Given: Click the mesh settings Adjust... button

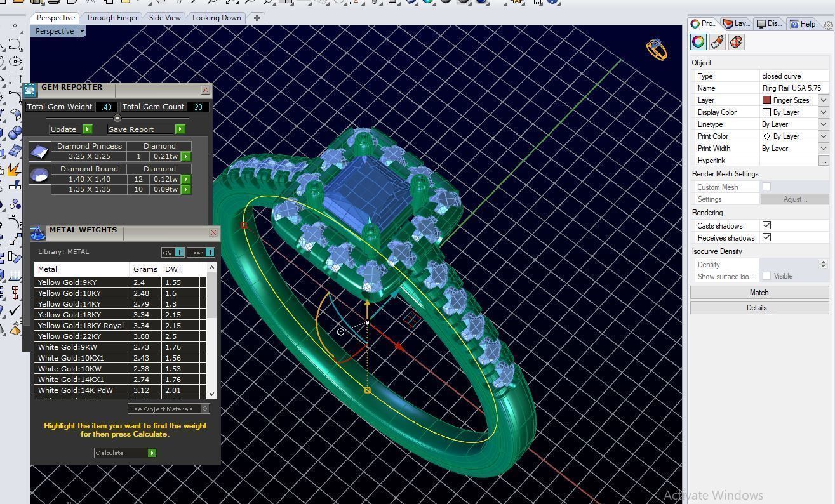Looking at the screenshot, I should click(794, 199).
